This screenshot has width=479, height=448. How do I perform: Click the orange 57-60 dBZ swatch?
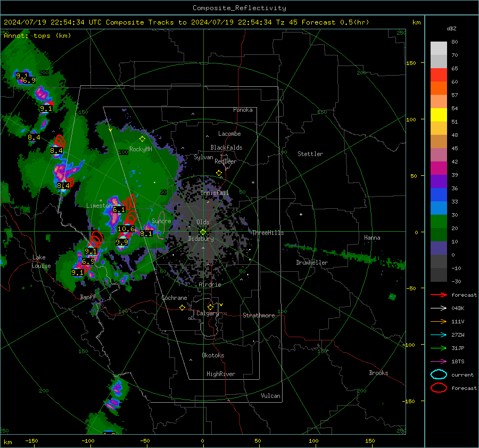click(439, 88)
